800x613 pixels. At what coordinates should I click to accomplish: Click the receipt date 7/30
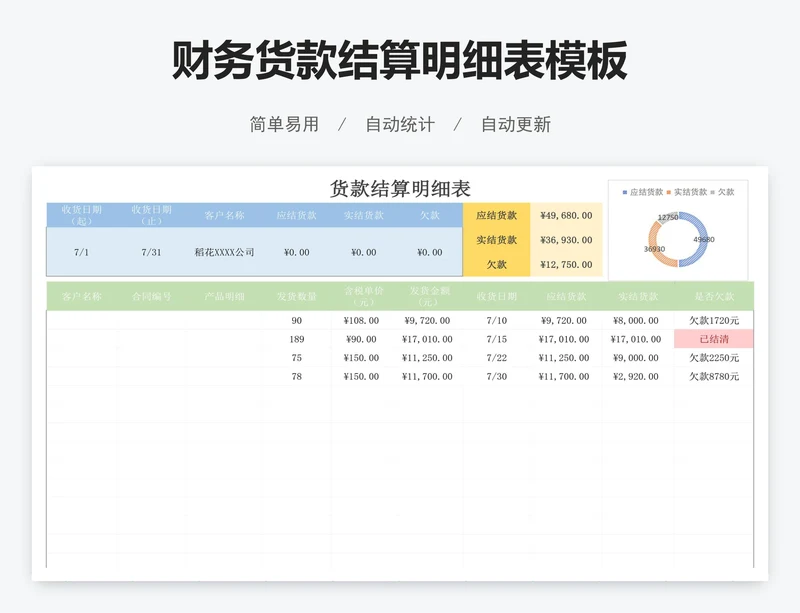(496, 377)
